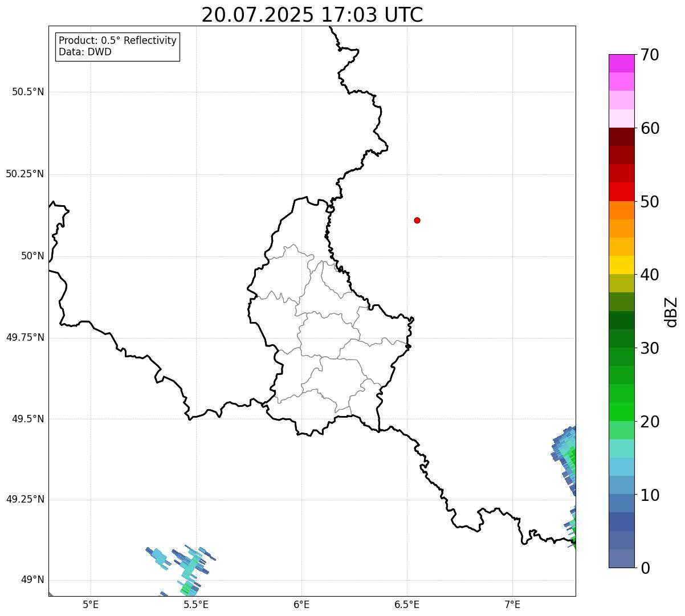This screenshot has height=616, width=685.
Task: Click the 6°E longitude label
Action: (x=301, y=604)
